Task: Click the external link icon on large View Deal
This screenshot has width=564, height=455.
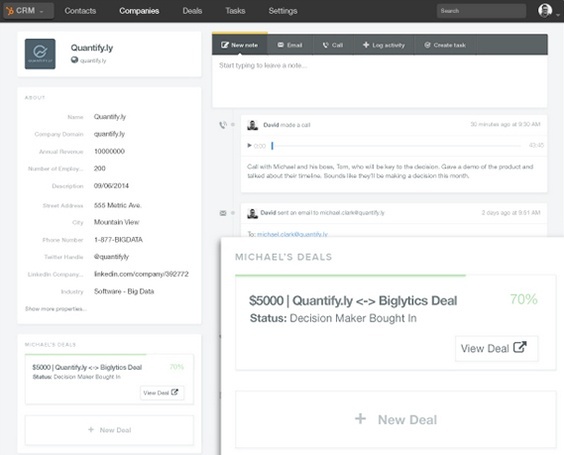Action: pos(520,347)
